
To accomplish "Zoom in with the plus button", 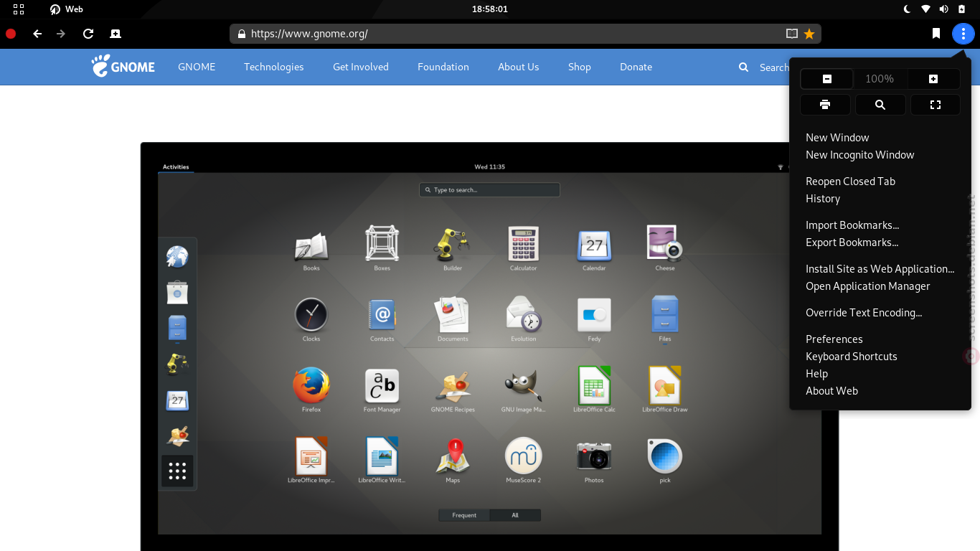I will click(933, 79).
